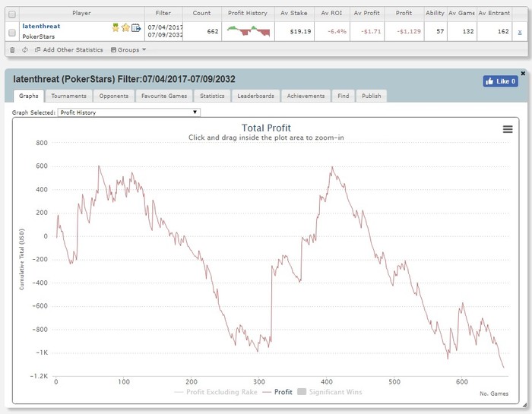532x414 pixels.
Task: Click the Profit History sparkline thumbnail
Action: pos(249,31)
